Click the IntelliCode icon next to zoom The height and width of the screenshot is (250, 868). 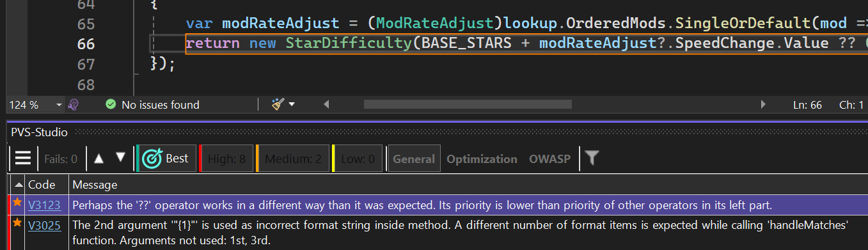[x=74, y=104]
